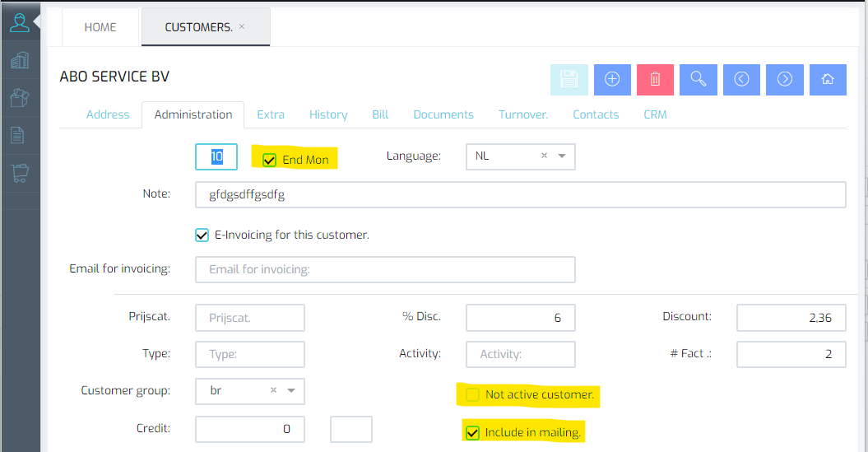Switch to the HOME tab
Image resolution: width=868 pixels, height=452 pixels.
[100, 27]
